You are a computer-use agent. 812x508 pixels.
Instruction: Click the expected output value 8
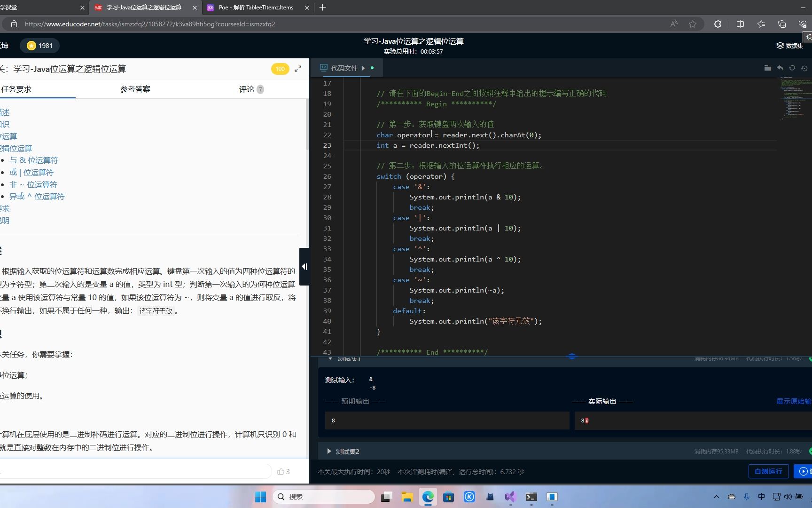[333, 421]
